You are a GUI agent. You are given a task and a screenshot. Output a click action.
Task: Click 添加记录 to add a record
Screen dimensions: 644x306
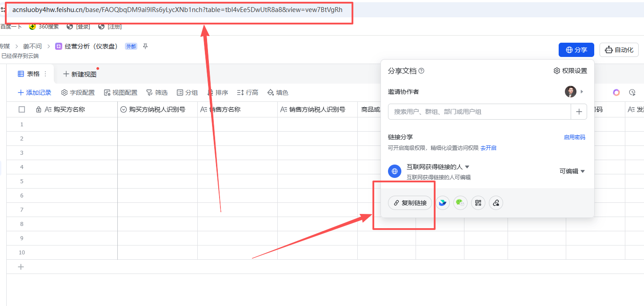tap(35, 93)
